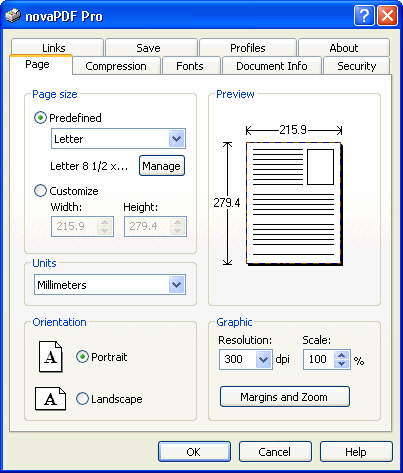This screenshot has height=473, width=403.
Task: Click the Scale value input field
Action: click(319, 359)
